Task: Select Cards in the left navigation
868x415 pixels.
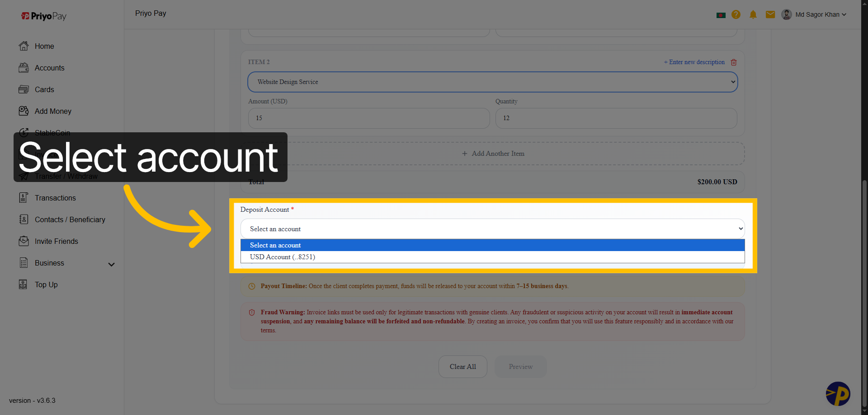Action: pos(44,89)
